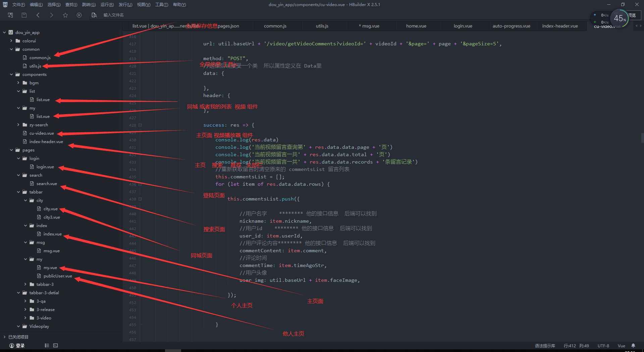Click the index-header.vue file icon in tree
The width and height of the screenshot is (644, 352).
coord(25,142)
